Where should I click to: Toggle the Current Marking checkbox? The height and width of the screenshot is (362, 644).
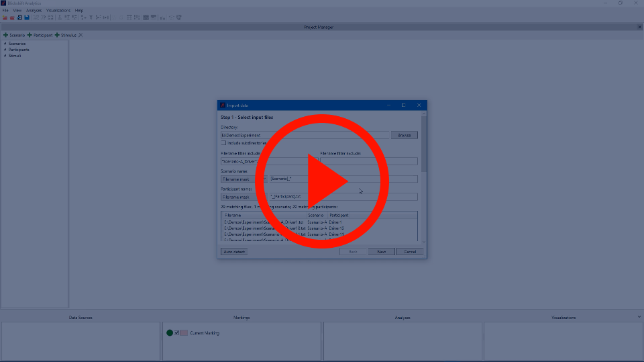[x=176, y=333]
